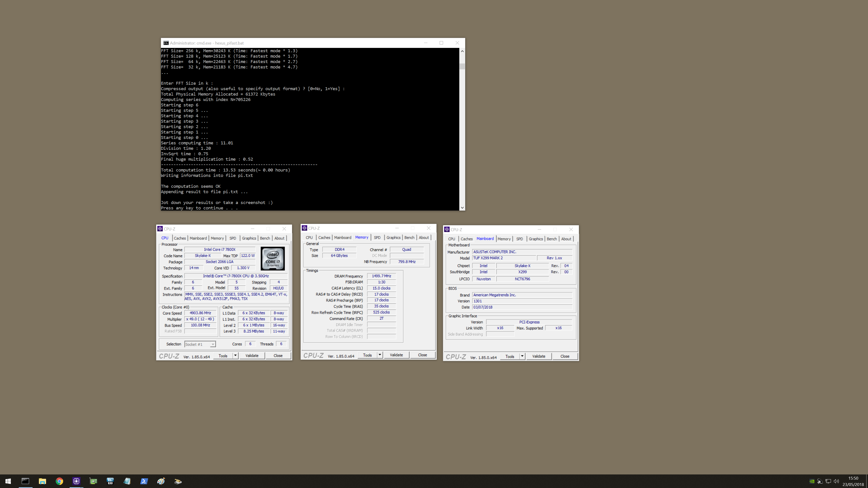Switch to Memory tab in the Mainboard window
868x488 pixels.
(x=504, y=239)
